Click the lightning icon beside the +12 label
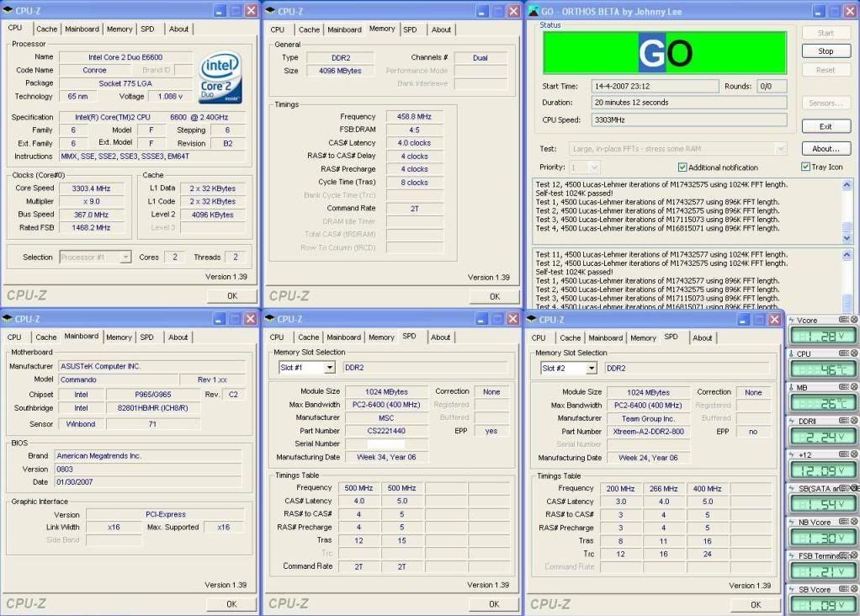 [792, 454]
